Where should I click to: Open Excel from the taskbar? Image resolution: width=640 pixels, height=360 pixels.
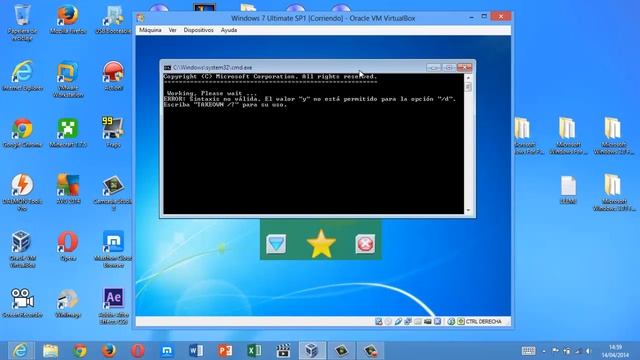pos(254,351)
